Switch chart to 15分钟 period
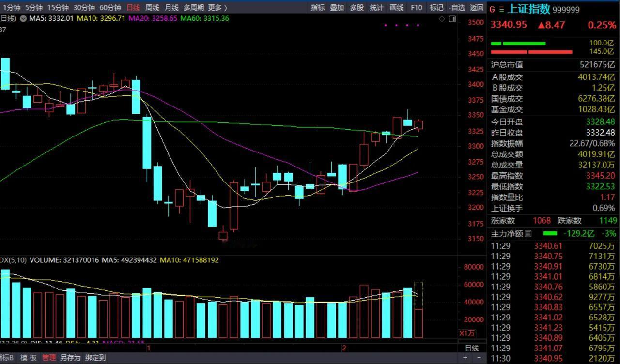 click(x=58, y=8)
